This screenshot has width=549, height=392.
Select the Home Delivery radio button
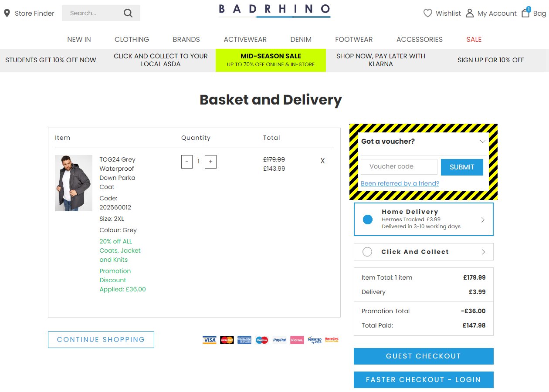click(367, 219)
